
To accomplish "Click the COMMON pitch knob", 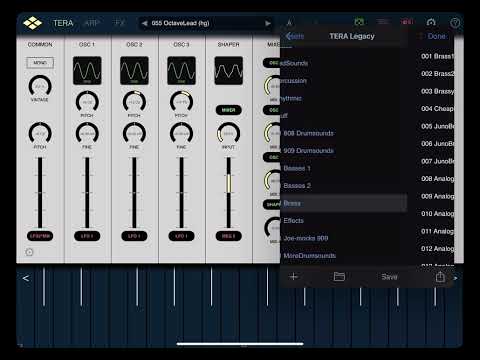I will click(x=40, y=133).
